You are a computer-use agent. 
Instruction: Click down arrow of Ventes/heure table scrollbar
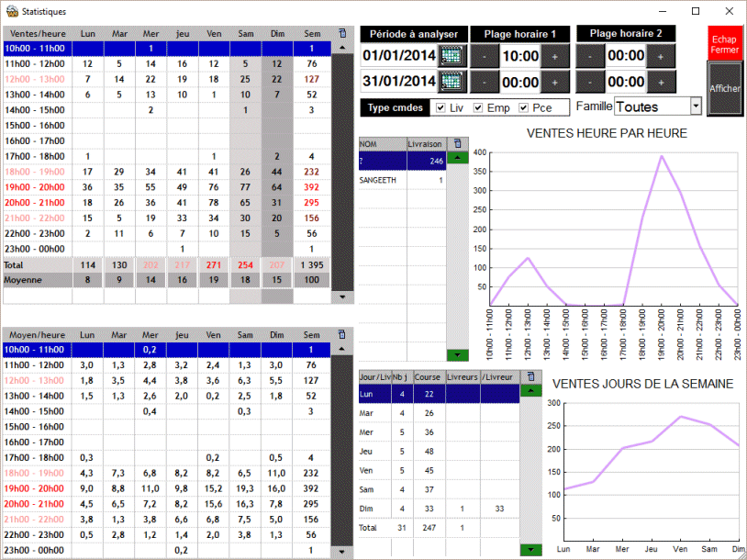342,297
